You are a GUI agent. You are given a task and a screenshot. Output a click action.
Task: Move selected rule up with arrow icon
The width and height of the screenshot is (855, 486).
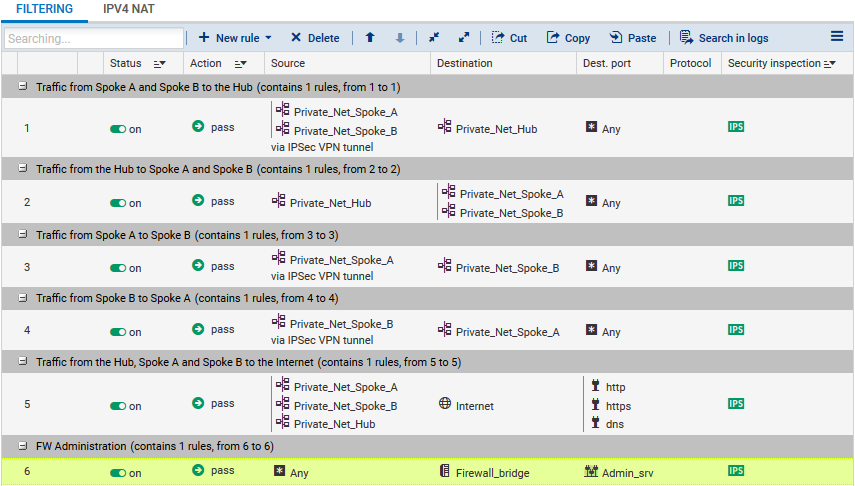[370, 38]
